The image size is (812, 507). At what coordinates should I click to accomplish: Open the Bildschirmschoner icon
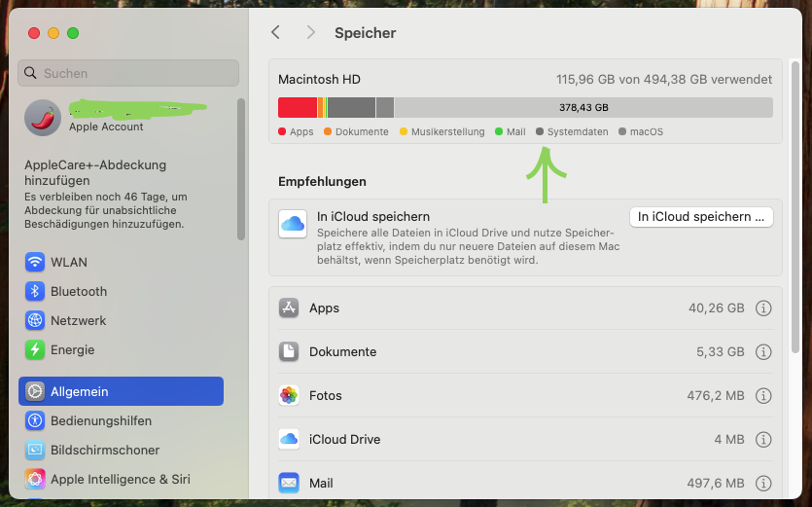click(35, 450)
